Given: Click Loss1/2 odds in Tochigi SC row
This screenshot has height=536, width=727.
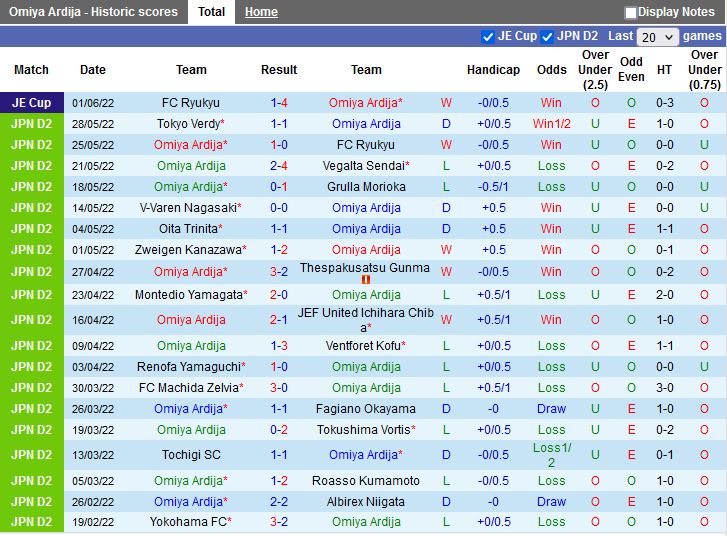Looking at the screenshot, I should coord(552,455).
